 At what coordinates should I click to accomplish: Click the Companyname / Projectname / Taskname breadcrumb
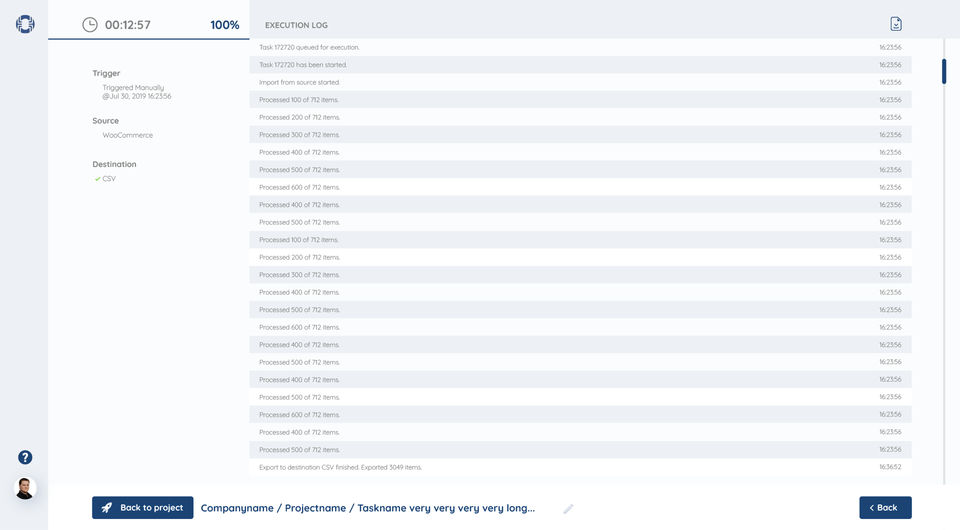368,508
